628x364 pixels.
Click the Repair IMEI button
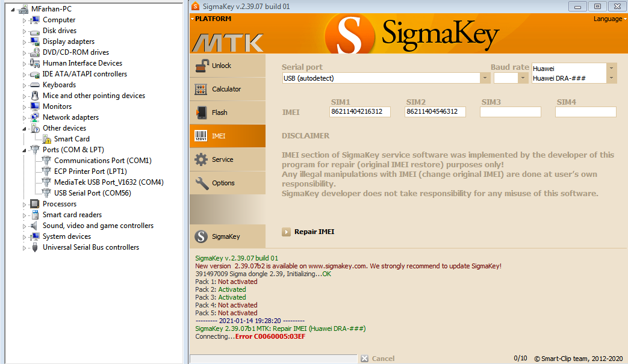pyautogui.click(x=308, y=232)
